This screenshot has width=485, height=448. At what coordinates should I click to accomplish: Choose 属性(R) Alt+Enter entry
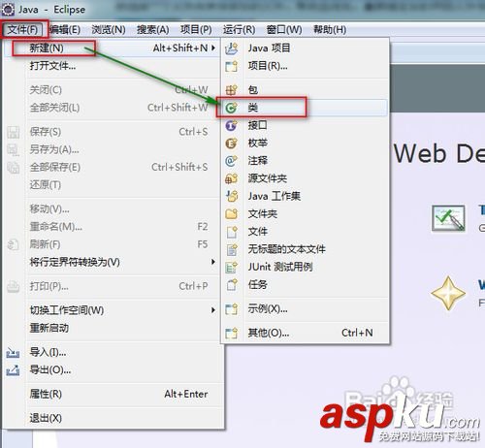(113, 395)
